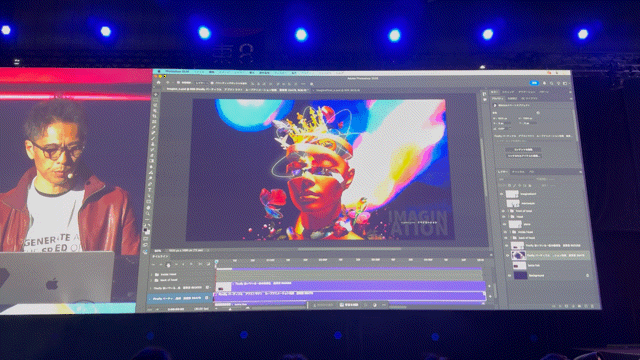Screen dimensions: 640x360
Task: Toggle visibility of the selected Firefly layer
Action: coord(508,256)
